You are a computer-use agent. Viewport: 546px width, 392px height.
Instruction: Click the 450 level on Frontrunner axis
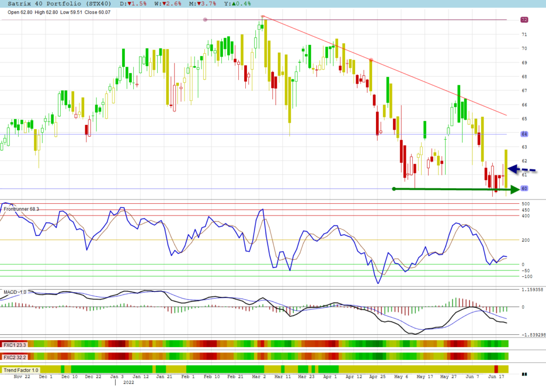point(526,210)
